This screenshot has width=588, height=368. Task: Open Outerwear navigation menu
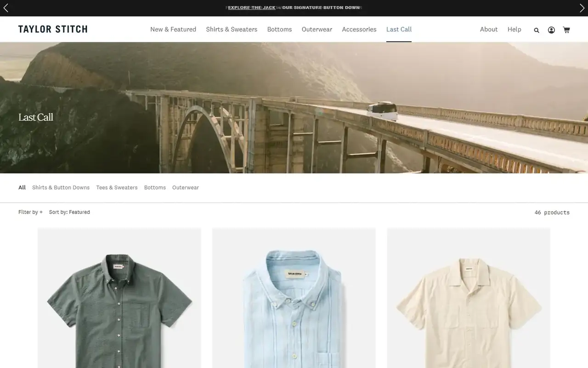point(317,29)
